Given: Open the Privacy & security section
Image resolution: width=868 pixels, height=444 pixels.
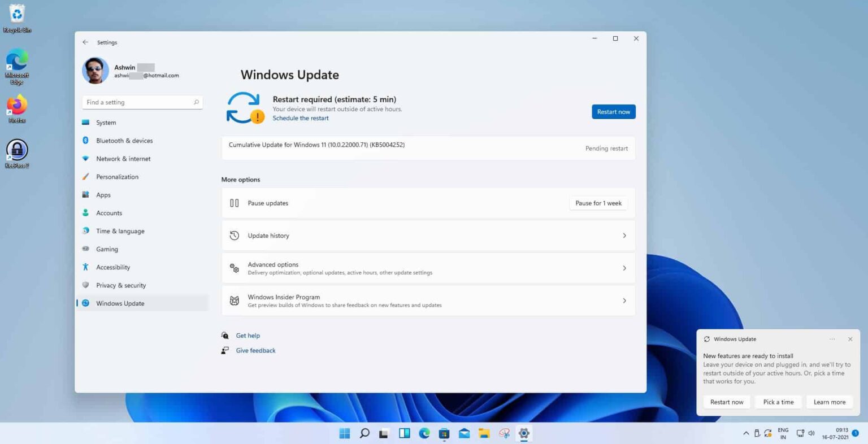Looking at the screenshot, I should pyautogui.click(x=121, y=285).
